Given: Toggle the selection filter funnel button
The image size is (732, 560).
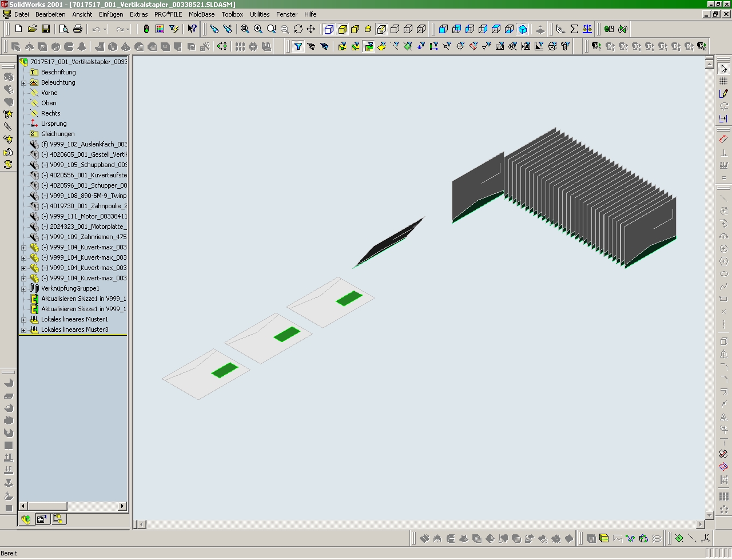Looking at the screenshot, I should [x=298, y=46].
